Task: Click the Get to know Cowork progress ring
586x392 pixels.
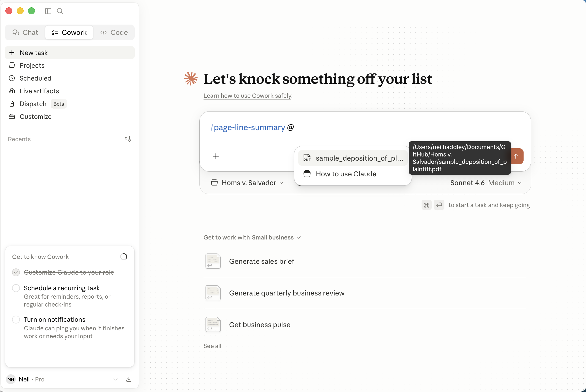Action: (x=124, y=257)
